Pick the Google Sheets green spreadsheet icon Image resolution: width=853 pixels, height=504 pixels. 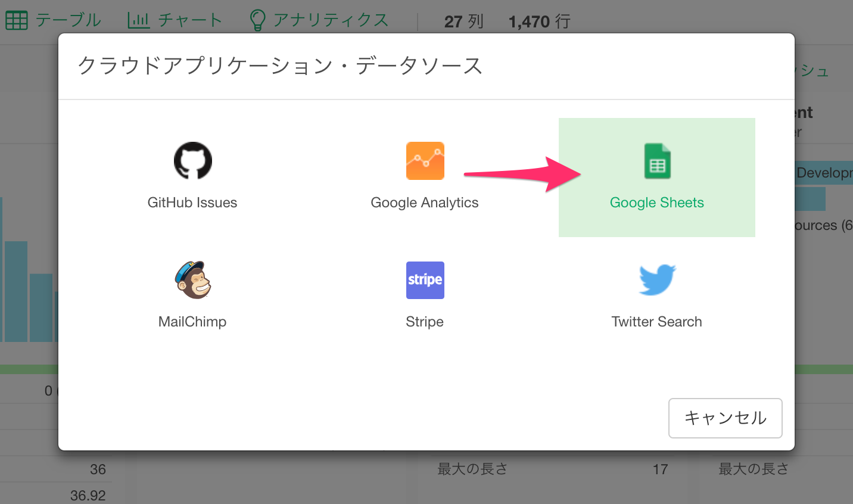tap(657, 161)
